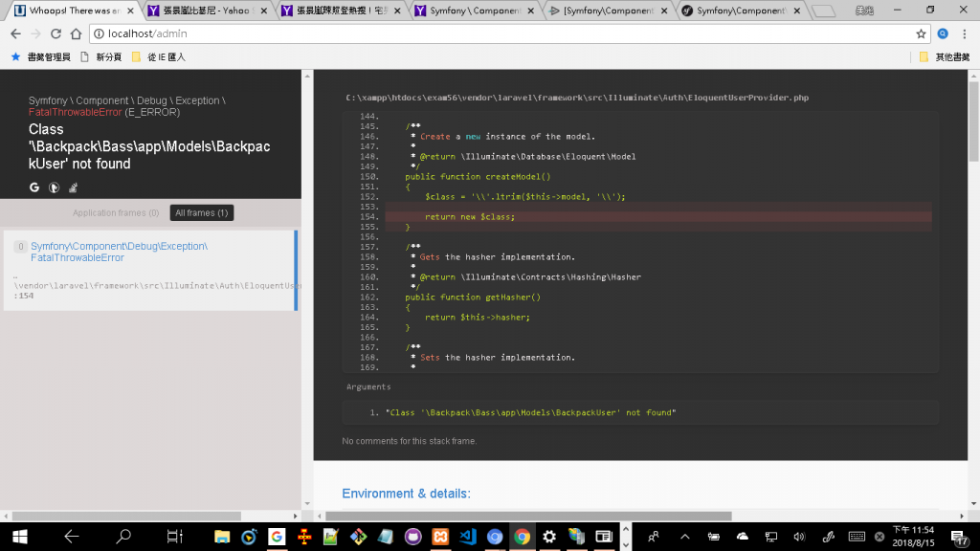The image size is (980, 551).
Task: Open the touch keyboard tray icon
Action: pos(857,537)
